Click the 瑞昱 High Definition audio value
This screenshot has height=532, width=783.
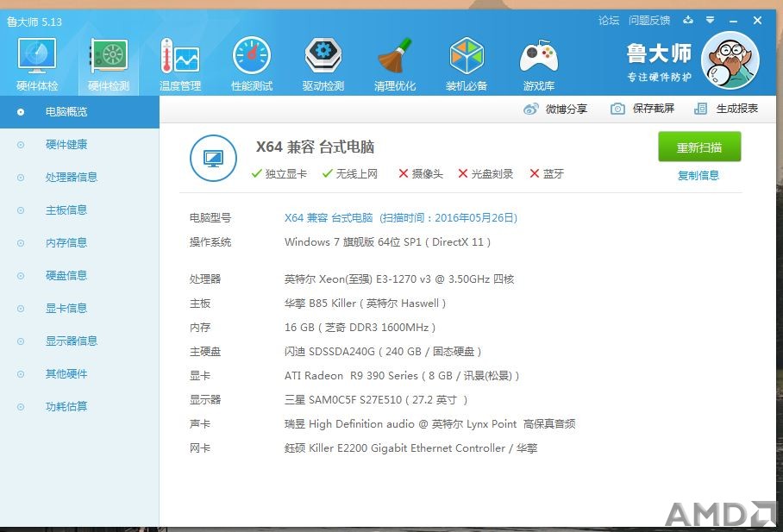(429, 424)
